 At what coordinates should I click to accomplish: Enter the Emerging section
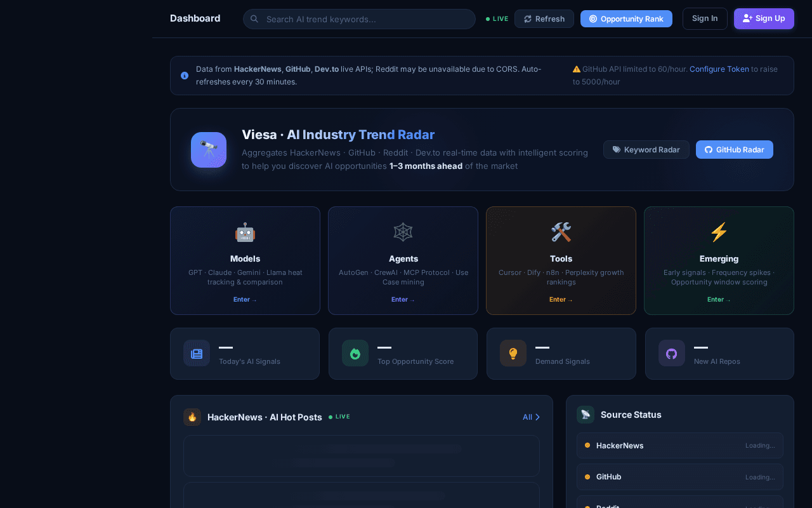click(x=719, y=300)
